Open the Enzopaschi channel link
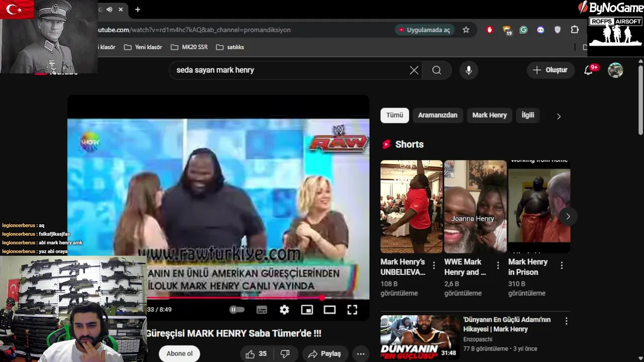Screen dimensions: 644x362 tap(478, 339)
